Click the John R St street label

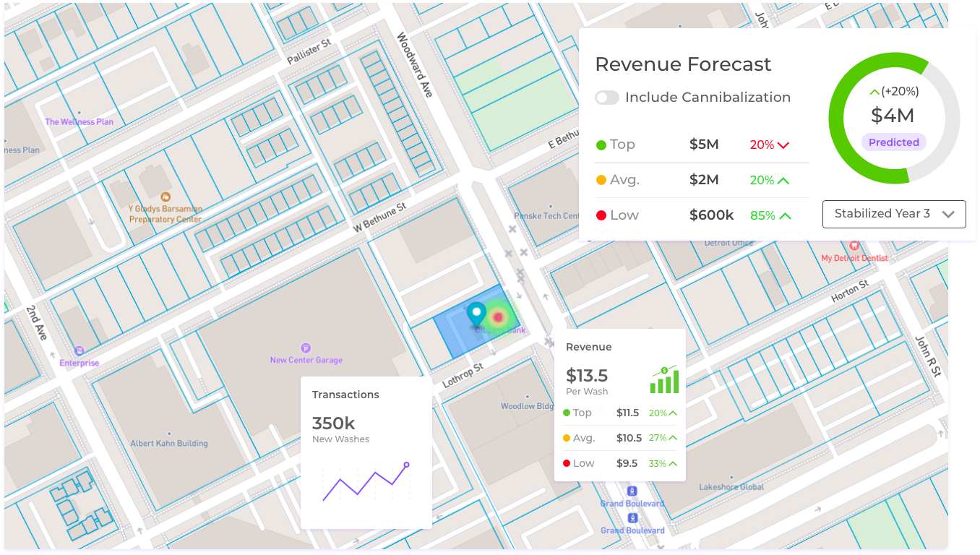[x=929, y=356]
